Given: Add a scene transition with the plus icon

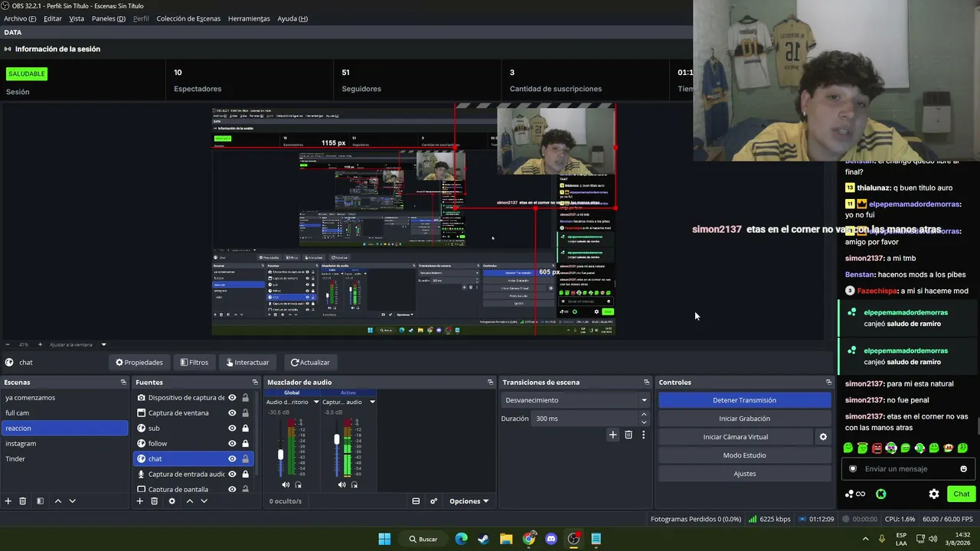Looking at the screenshot, I should [612, 435].
